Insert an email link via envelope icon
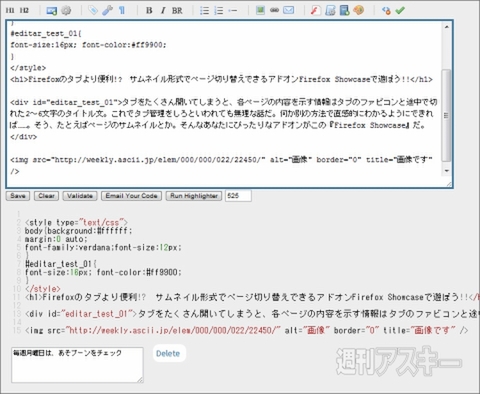 point(289,10)
